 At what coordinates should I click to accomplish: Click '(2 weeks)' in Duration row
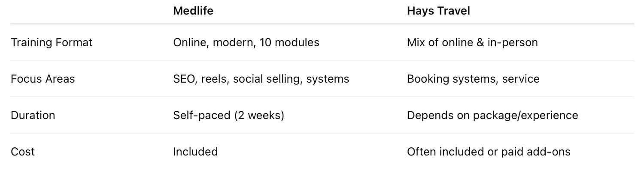[259, 115]
